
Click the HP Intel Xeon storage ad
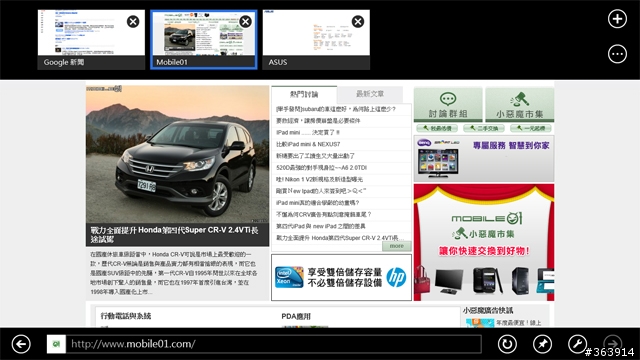point(341,278)
